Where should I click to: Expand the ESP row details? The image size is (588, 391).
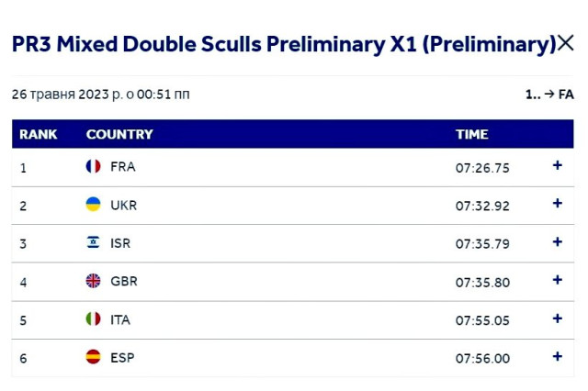pos(557,356)
